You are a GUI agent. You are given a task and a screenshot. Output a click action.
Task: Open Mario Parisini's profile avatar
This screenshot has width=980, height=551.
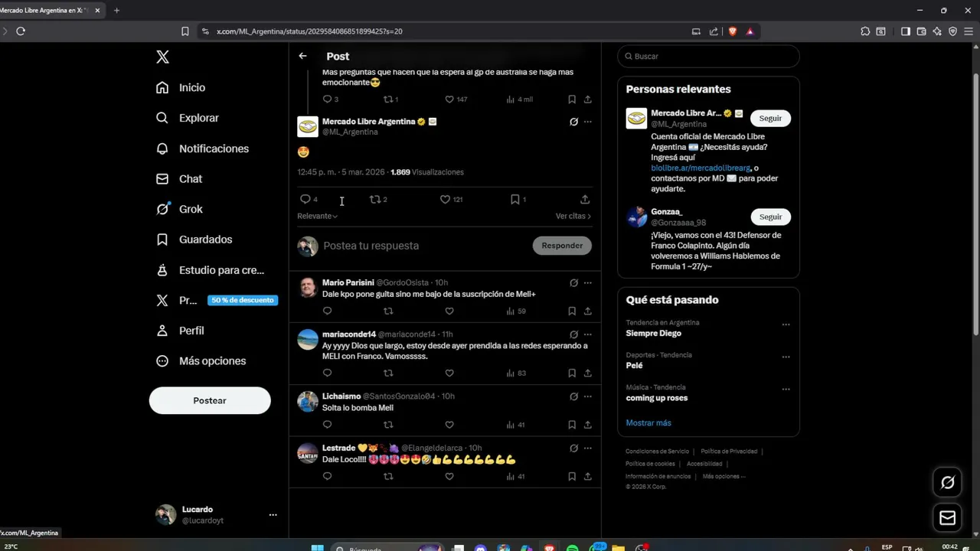click(x=308, y=288)
